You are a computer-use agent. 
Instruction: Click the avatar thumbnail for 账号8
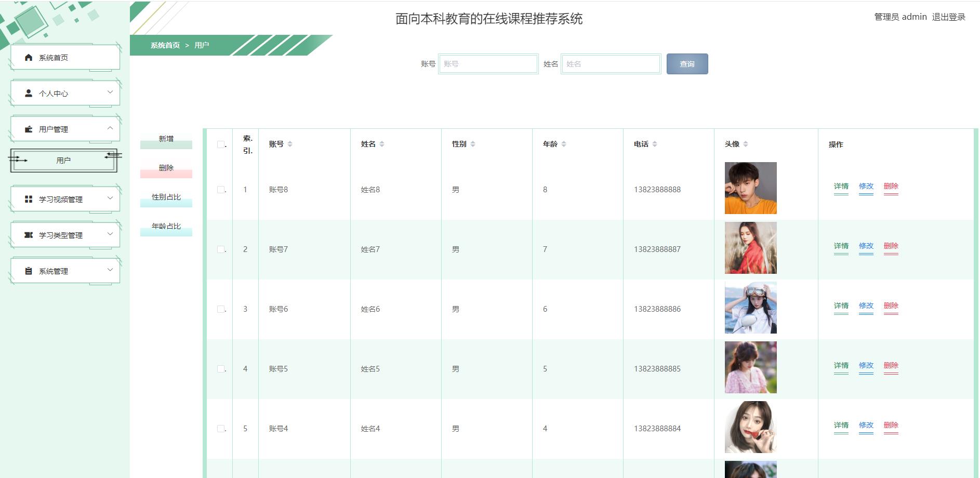(x=751, y=188)
